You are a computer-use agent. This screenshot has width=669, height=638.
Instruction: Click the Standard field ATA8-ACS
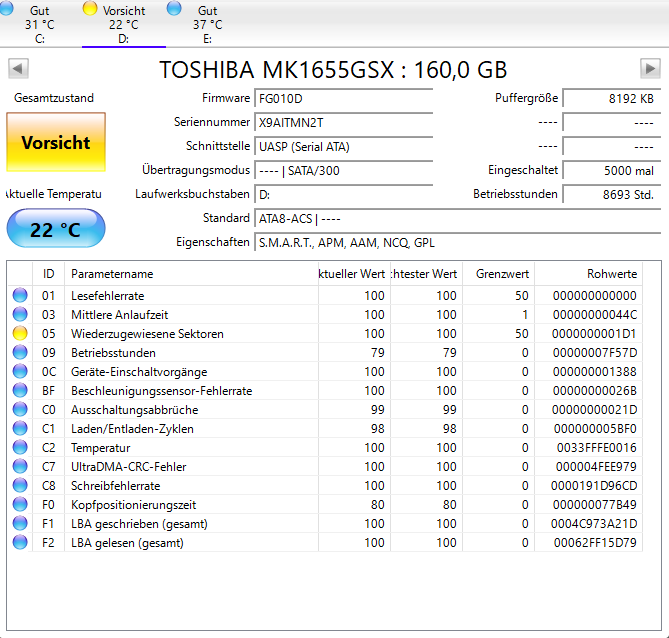pyautogui.click(x=457, y=218)
